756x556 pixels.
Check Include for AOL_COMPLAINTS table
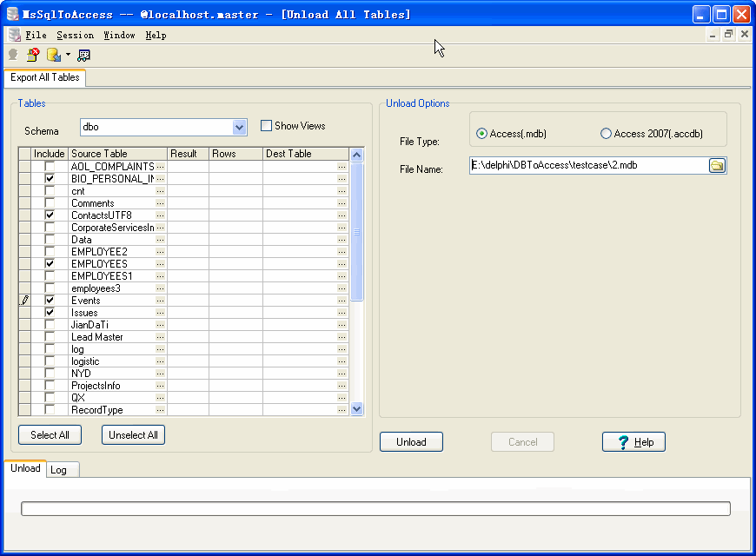(50, 167)
